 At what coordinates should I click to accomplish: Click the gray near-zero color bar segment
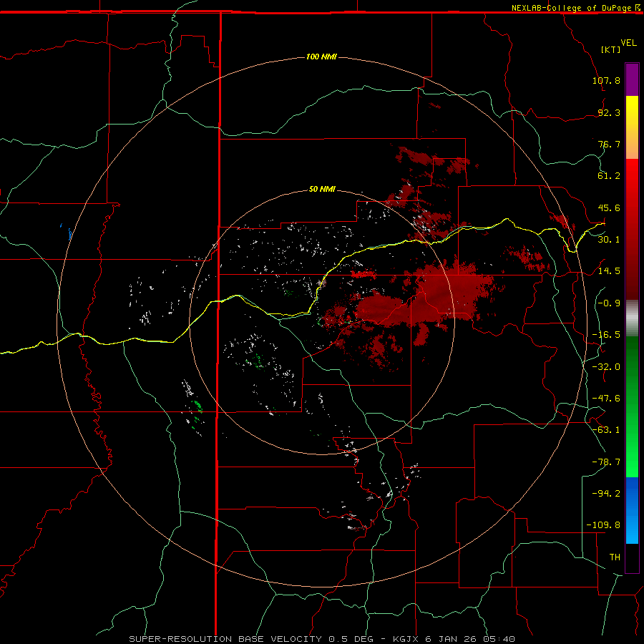(632, 318)
